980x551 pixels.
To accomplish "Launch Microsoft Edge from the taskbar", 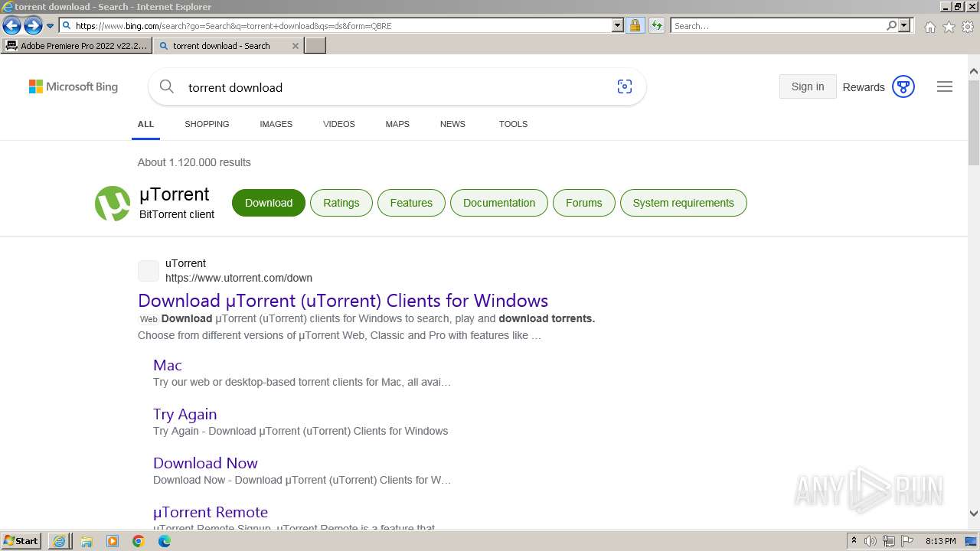I will (165, 541).
